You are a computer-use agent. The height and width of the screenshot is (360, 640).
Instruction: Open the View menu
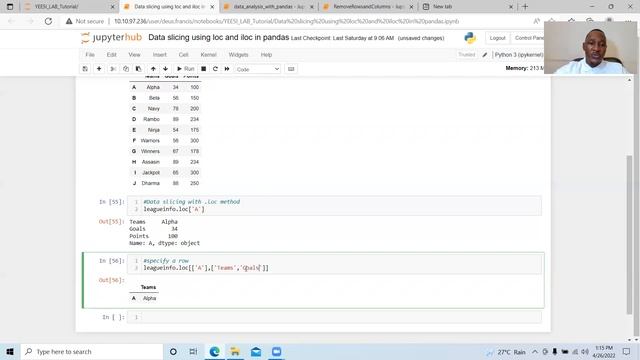[134, 55]
